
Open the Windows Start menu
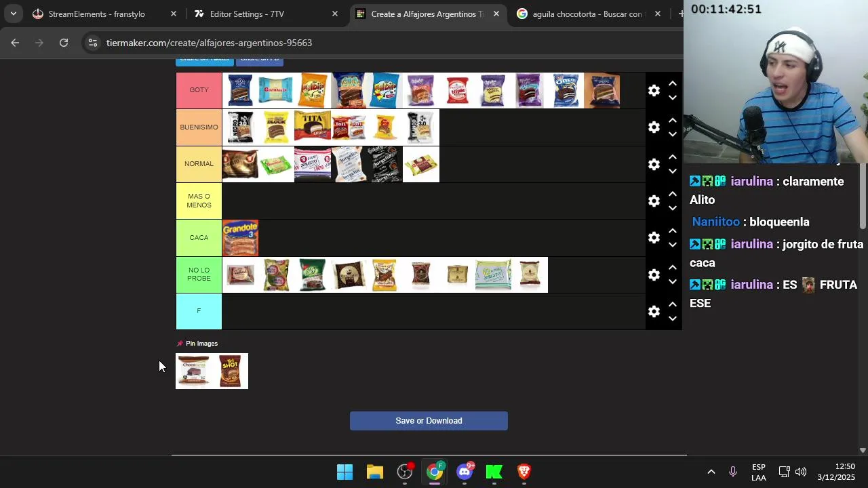344,472
